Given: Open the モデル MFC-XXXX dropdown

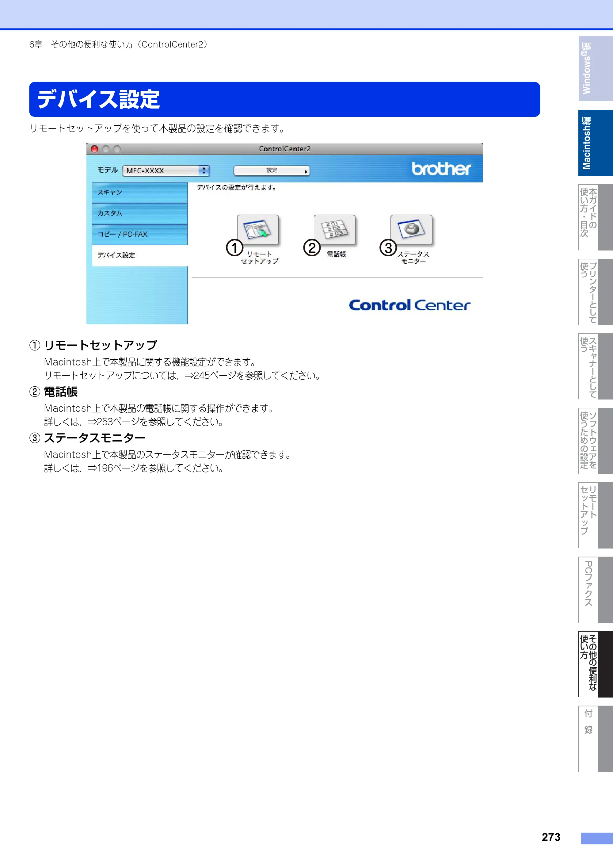Looking at the screenshot, I should click(166, 170).
